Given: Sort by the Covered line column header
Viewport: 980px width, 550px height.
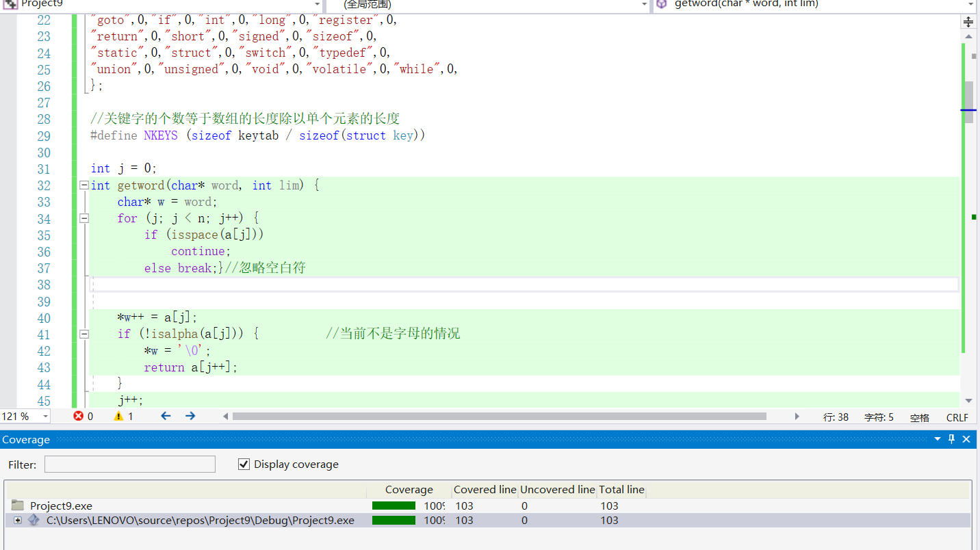Looking at the screenshot, I should [x=485, y=490].
